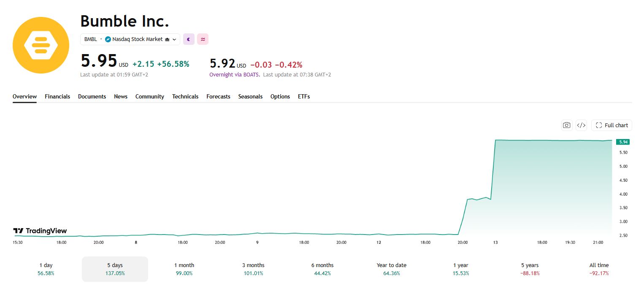Open the Financials tab
644x292 pixels.
tap(57, 96)
